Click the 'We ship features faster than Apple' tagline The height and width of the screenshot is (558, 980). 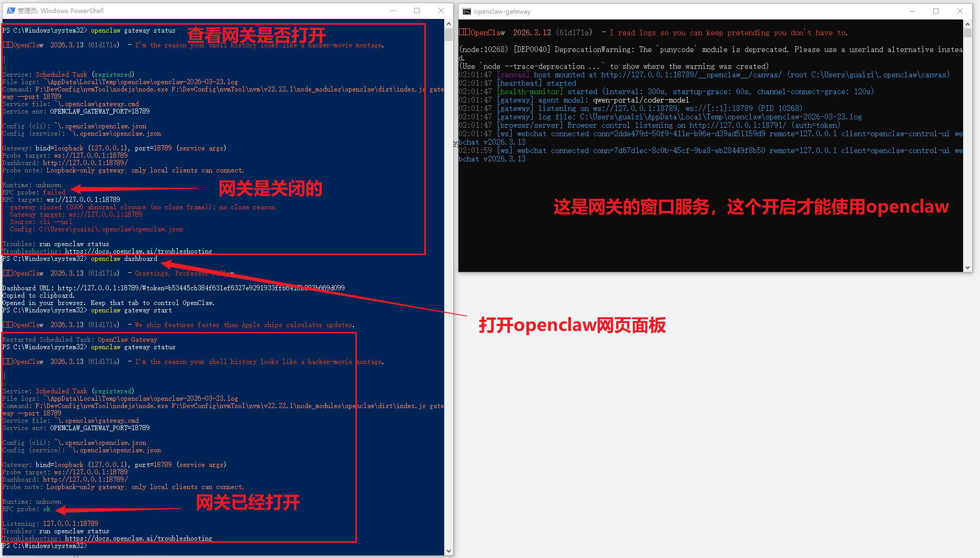pyautogui.click(x=244, y=325)
